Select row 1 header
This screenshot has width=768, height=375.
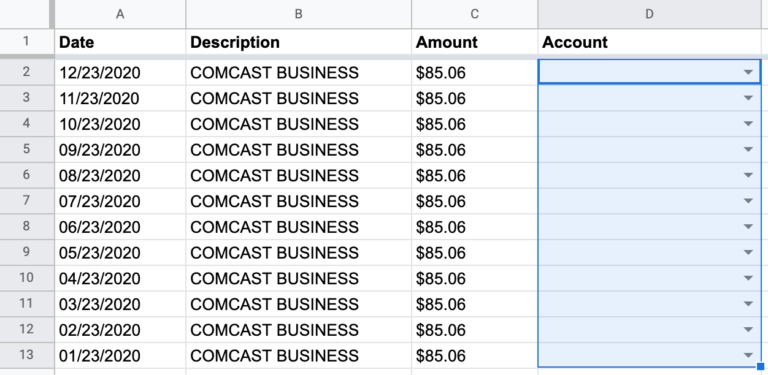26,42
